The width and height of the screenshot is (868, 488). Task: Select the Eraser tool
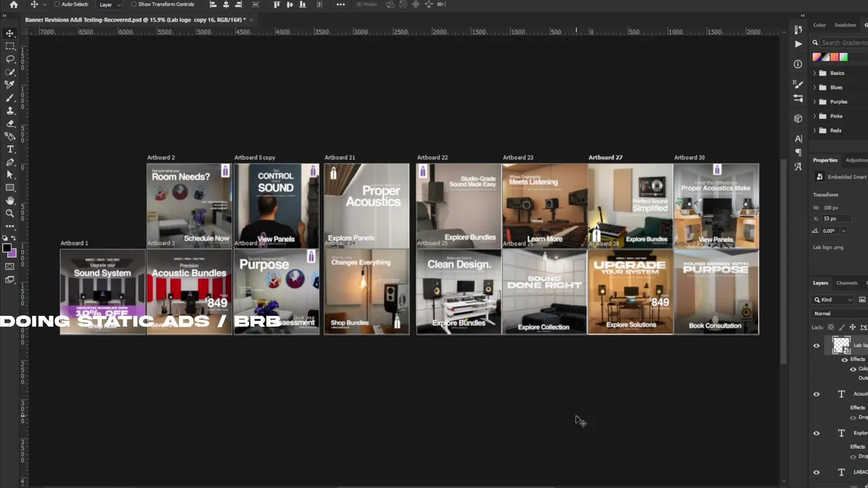(x=10, y=123)
